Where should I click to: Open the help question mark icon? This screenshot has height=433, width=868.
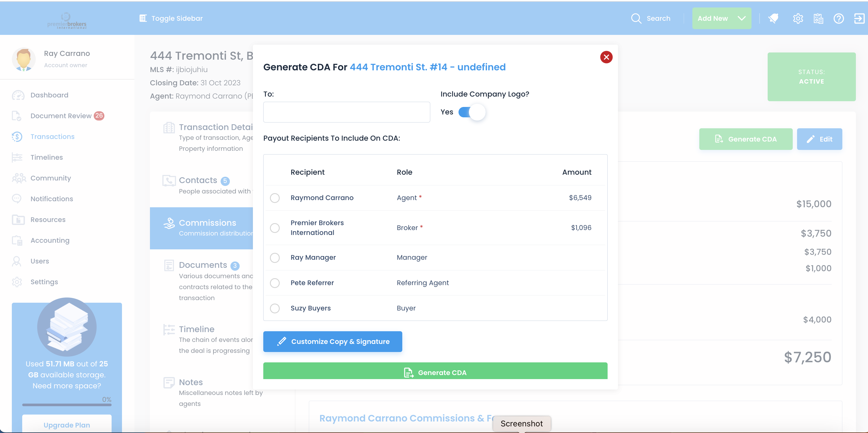click(x=839, y=18)
